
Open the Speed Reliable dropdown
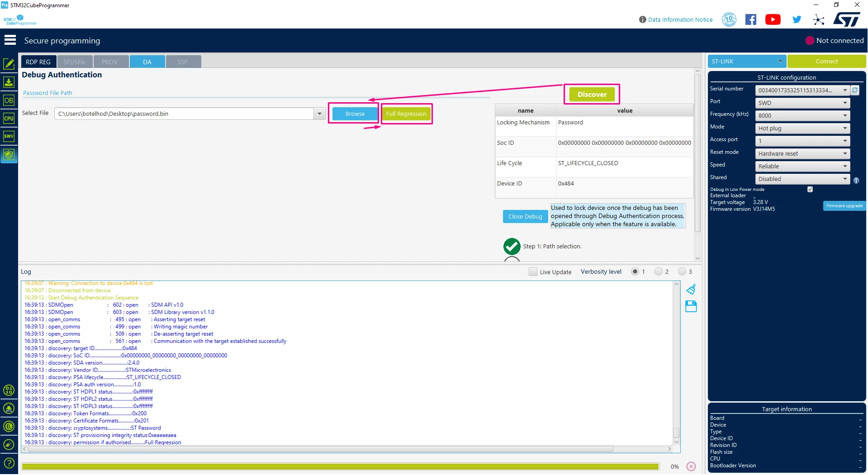click(802, 166)
